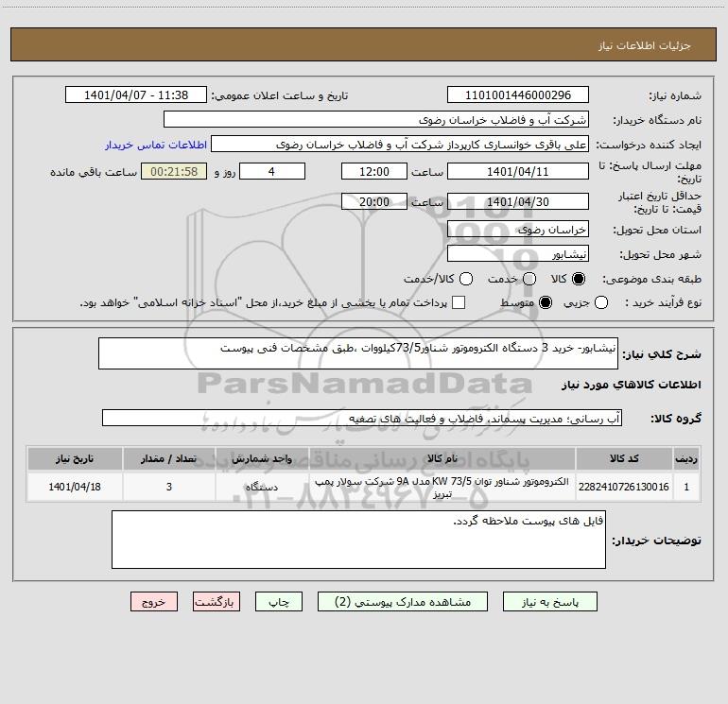Tick the اسناد خزانه اسلامی payment checkbox

(459, 302)
